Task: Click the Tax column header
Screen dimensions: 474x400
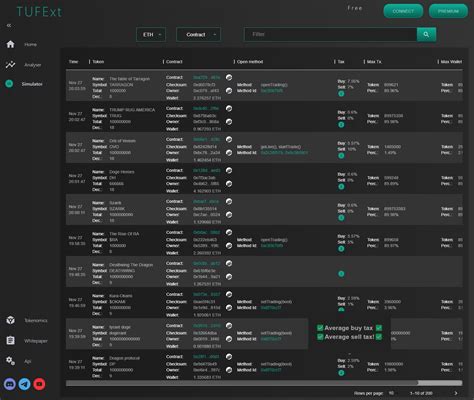Action: [x=341, y=62]
